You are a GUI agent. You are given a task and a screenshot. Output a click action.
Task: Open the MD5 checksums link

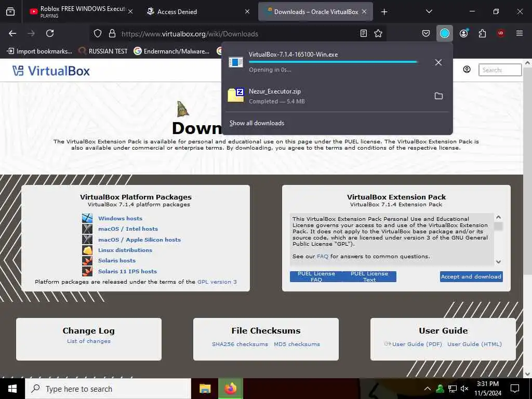click(297, 344)
